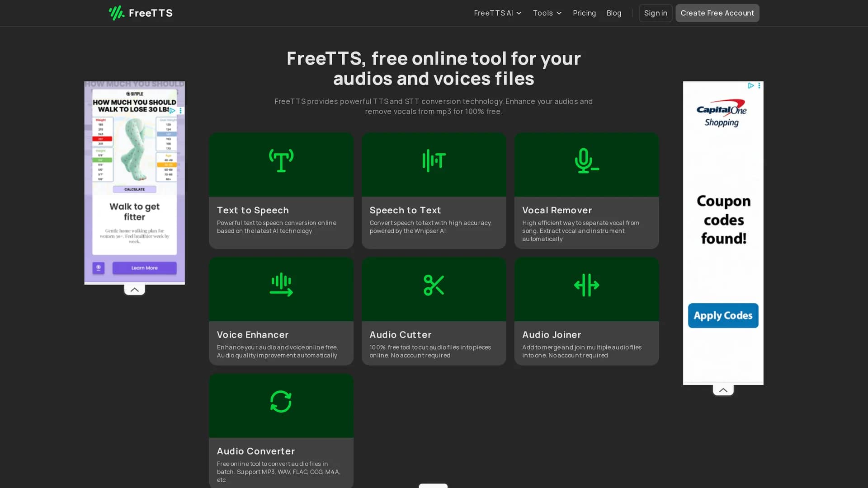
Task: Click AdChoices icon on walking ad
Action: tap(172, 110)
